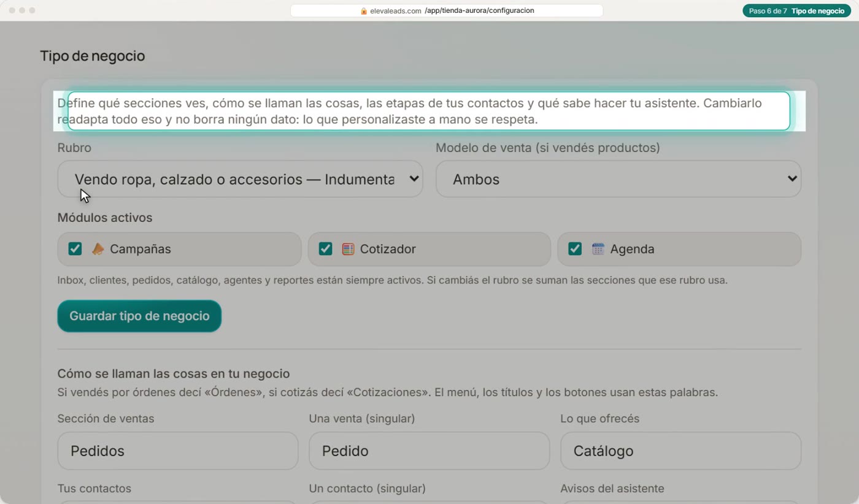Screen dimensions: 859x504
Task: Click the Un contacto (singular) label
Action: 368,489
